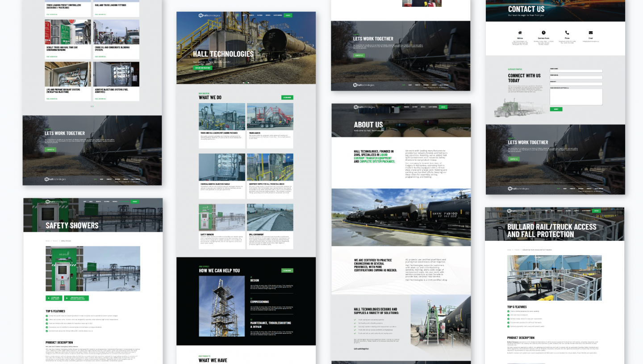Screen dimensions: 643x364
Task: Click the Hall Technologies logo on Safety Showers page
Action: click(x=56, y=202)
